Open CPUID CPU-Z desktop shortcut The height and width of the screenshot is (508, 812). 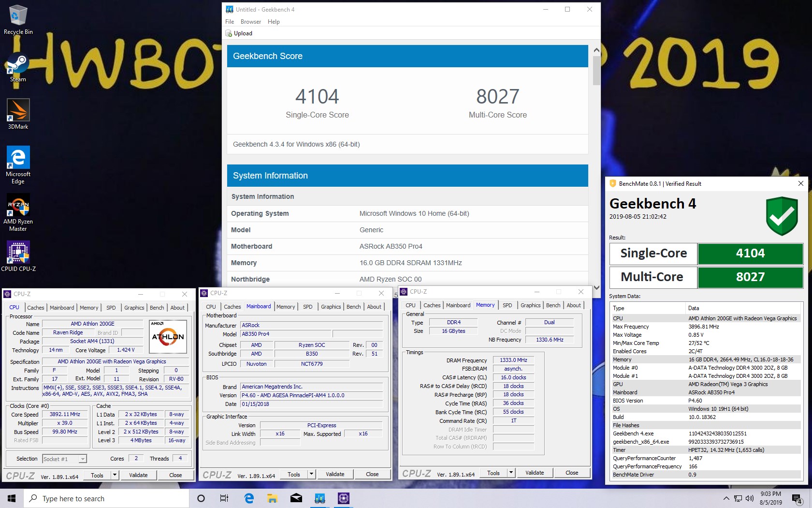coord(18,256)
